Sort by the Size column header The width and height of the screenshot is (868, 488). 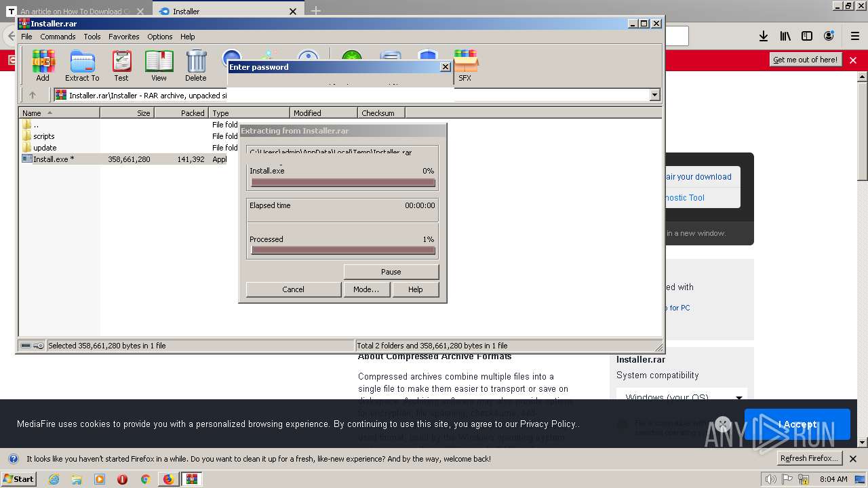[x=127, y=113]
